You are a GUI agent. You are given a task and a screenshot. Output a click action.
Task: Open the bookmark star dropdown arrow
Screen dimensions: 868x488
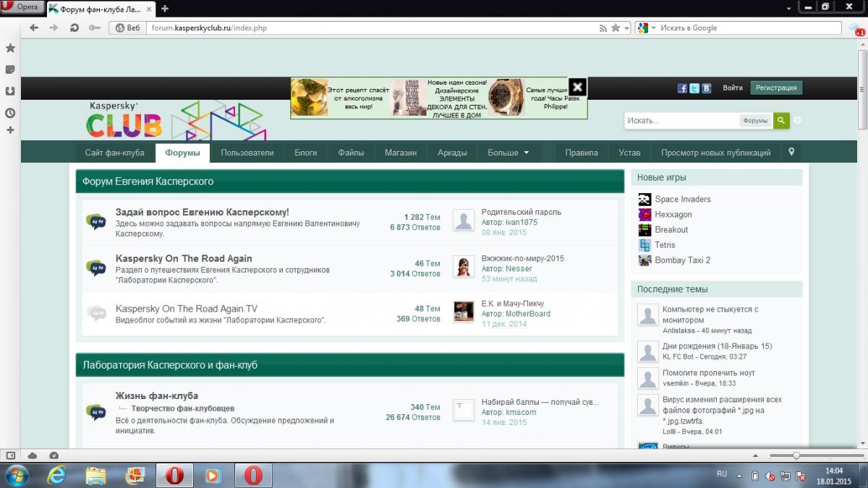click(626, 28)
